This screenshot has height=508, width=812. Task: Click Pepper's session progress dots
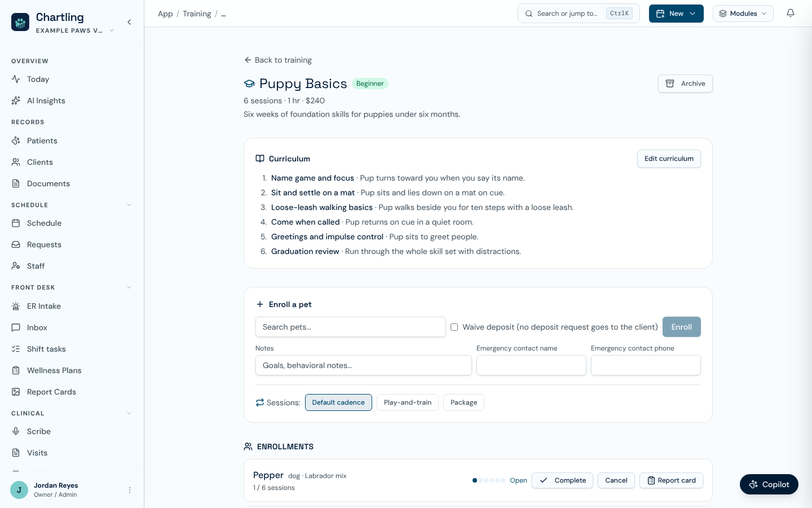coord(488,480)
